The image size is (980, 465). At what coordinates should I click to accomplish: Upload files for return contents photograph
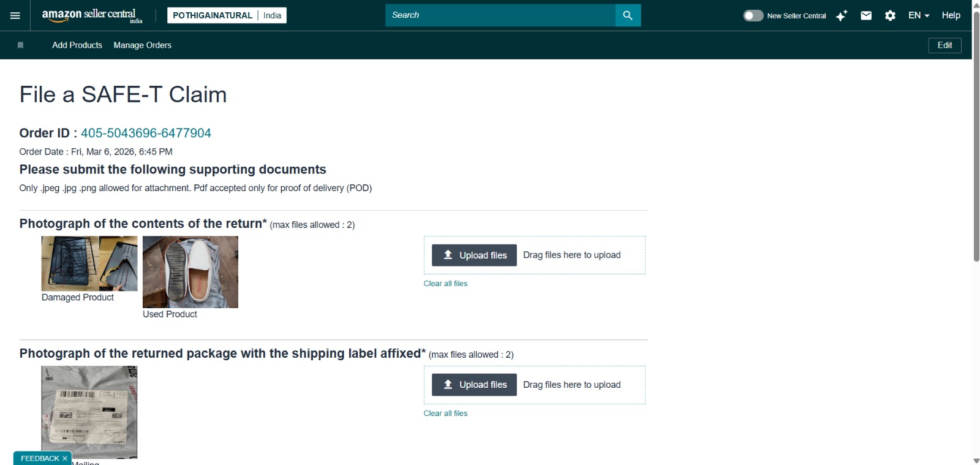click(474, 255)
